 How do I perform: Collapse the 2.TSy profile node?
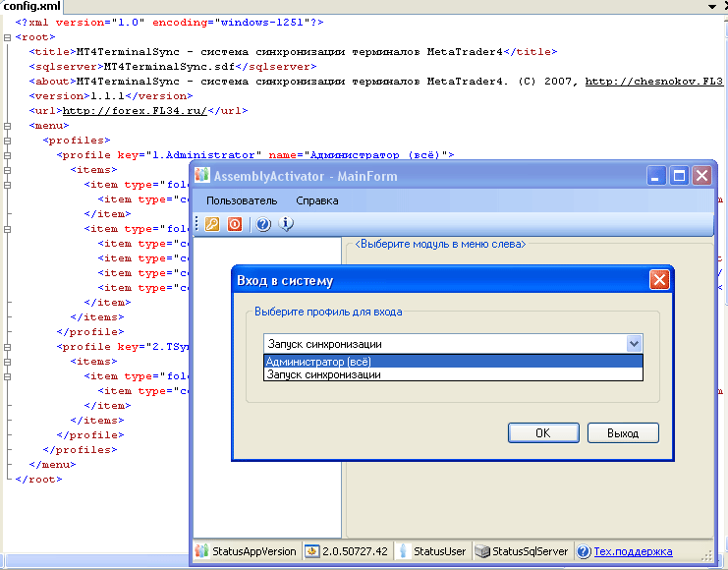point(7,347)
